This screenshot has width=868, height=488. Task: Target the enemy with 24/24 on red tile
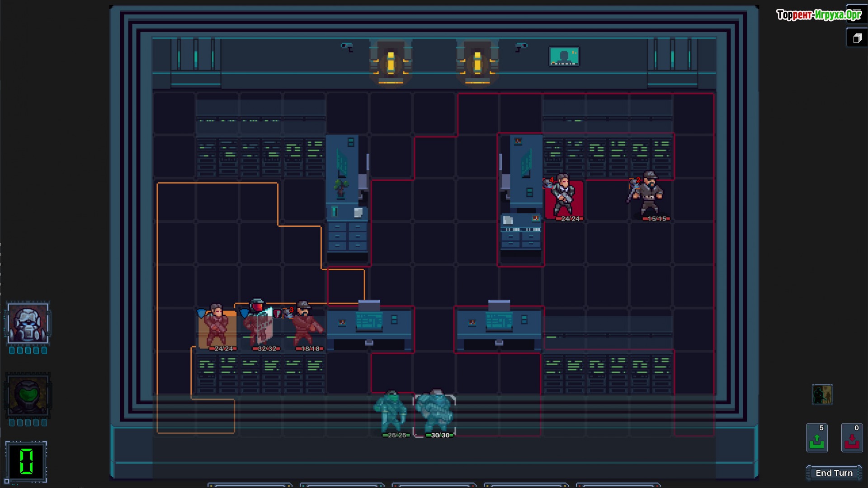(x=563, y=197)
